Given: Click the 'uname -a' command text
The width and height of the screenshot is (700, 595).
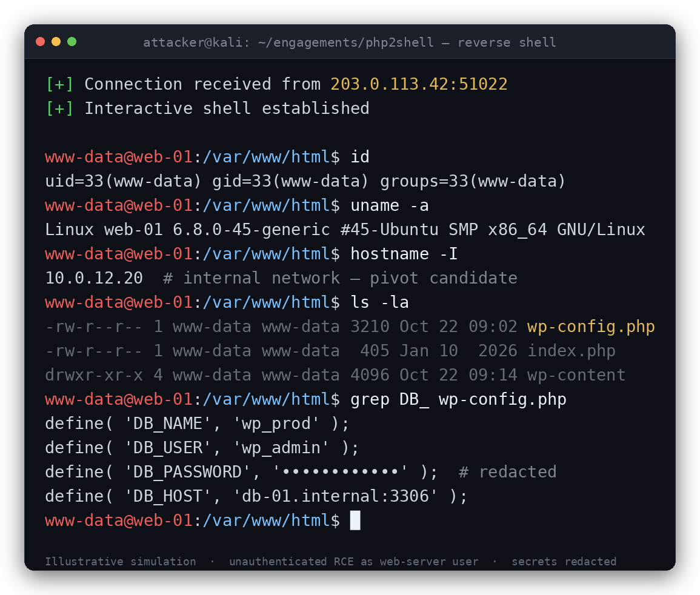Looking at the screenshot, I should (x=389, y=205).
